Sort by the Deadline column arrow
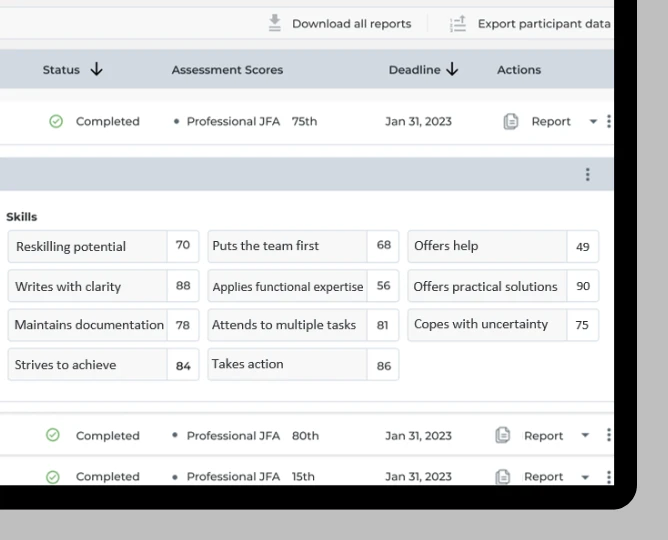The width and height of the screenshot is (668, 540). (x=452, y=70)
